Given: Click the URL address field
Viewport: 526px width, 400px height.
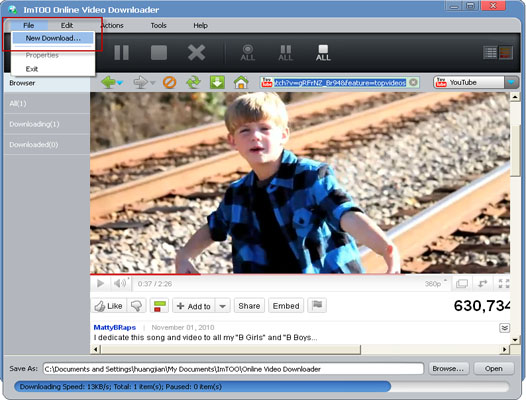Looking at the screenshot, I should click(x=340, y=83).
